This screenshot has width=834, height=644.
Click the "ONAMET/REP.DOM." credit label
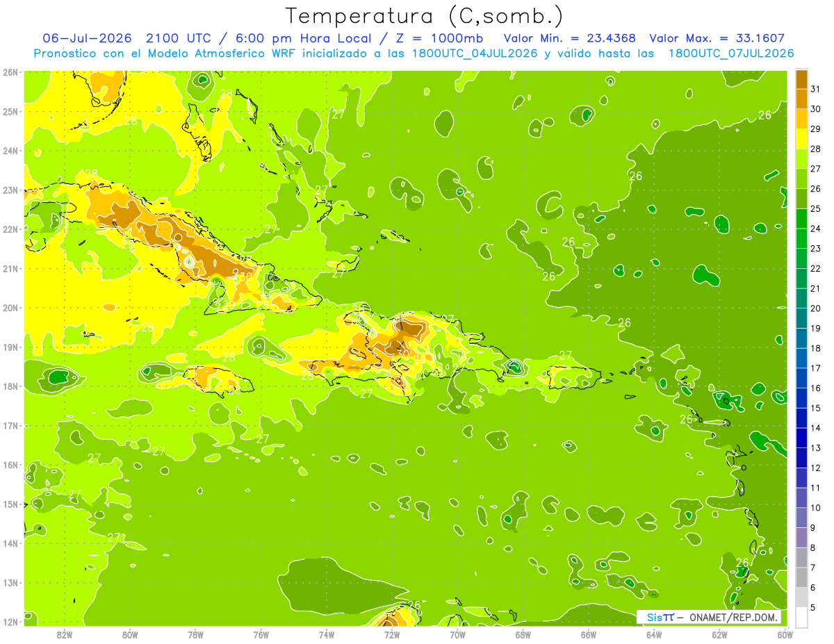735,617
